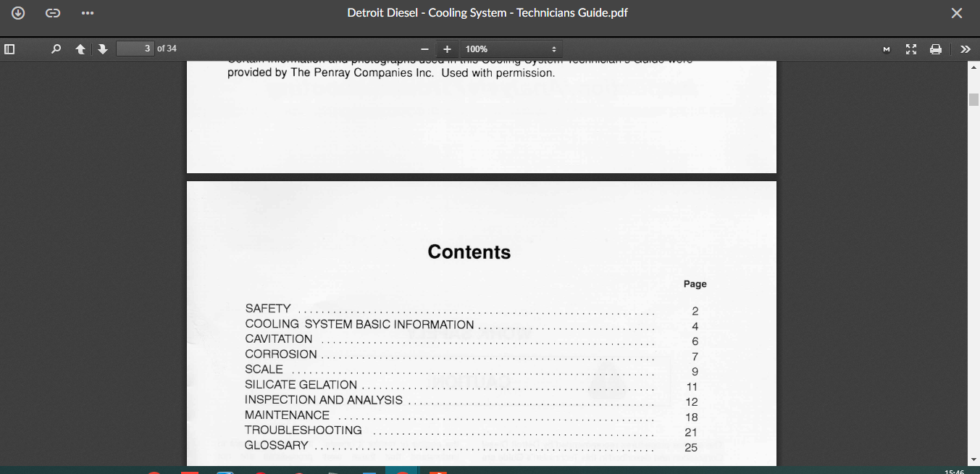Click the M icon in the toolbar
The height and width of the screenshot is (474, 980).
887,49
